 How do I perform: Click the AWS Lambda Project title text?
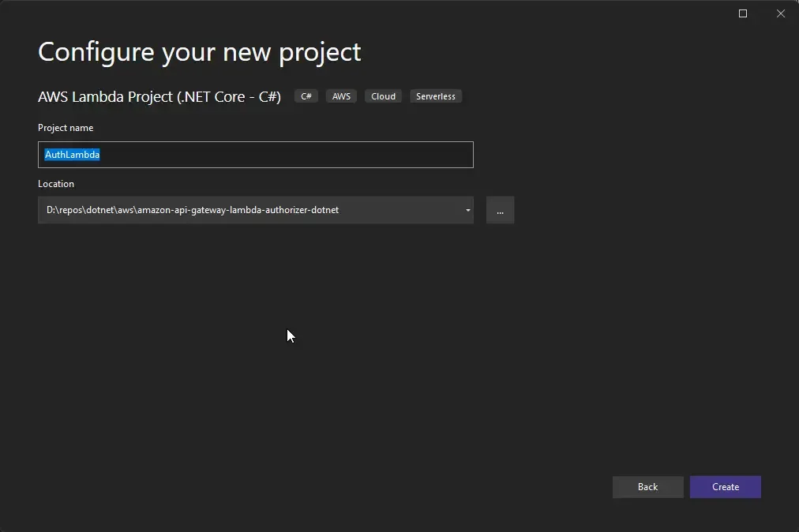click(x=158, y=96)
